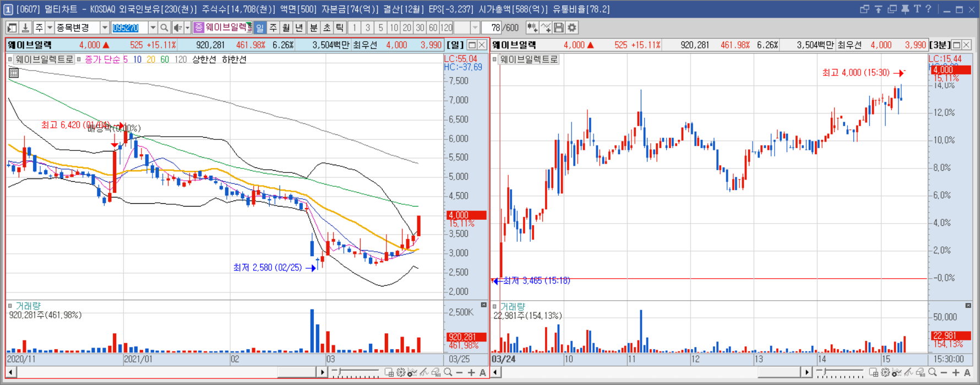
Task: Click the 하한선 legend label
Action: [x=234, y=59]
